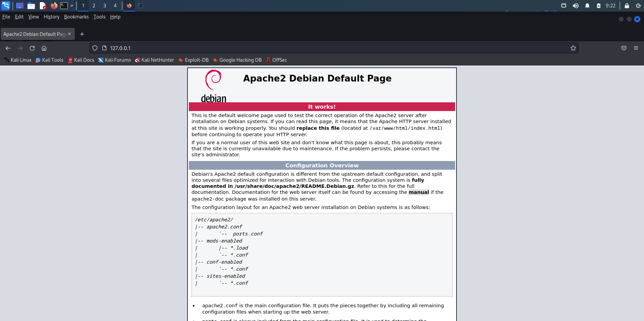The width and height of the screenshot is (644, 321).
Task: Click 'mods-enabled' in the config layout
Action: (224, 241)
